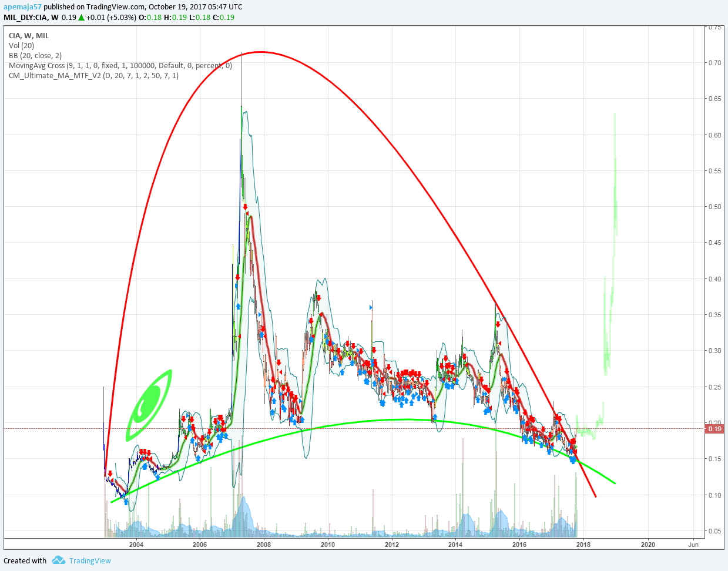The width and height of the screenshot is (728, 571).
Task: Click the TradingView cloud logo icon
Action: tap(58, 560)
